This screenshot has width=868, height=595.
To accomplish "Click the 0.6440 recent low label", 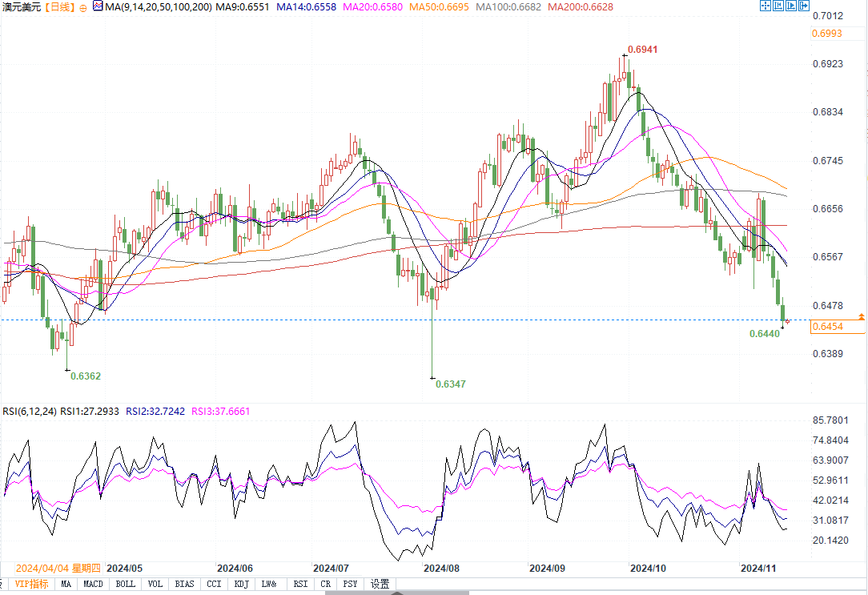I will [765, 334].
